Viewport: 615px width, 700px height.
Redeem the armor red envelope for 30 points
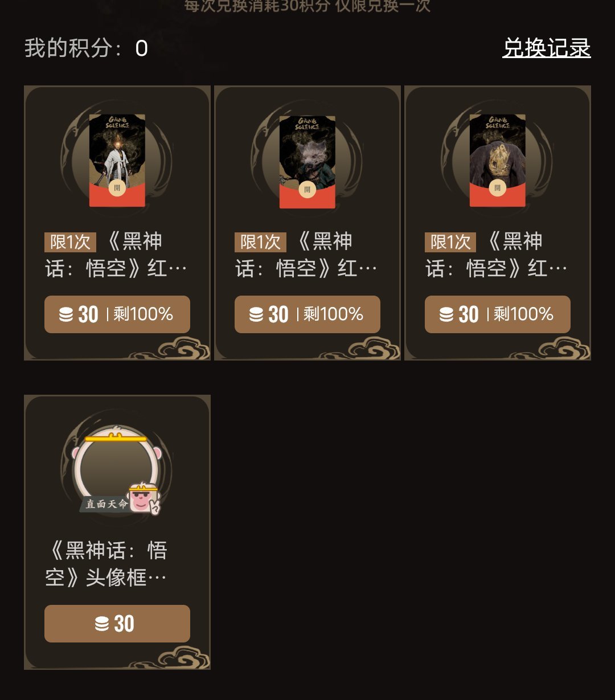click(x=498, y=314)
